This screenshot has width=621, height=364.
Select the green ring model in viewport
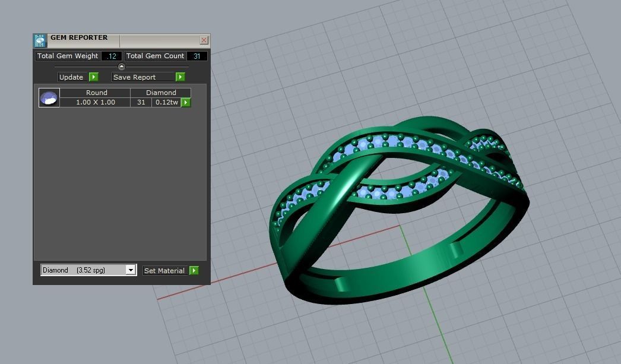coord(399,210)
